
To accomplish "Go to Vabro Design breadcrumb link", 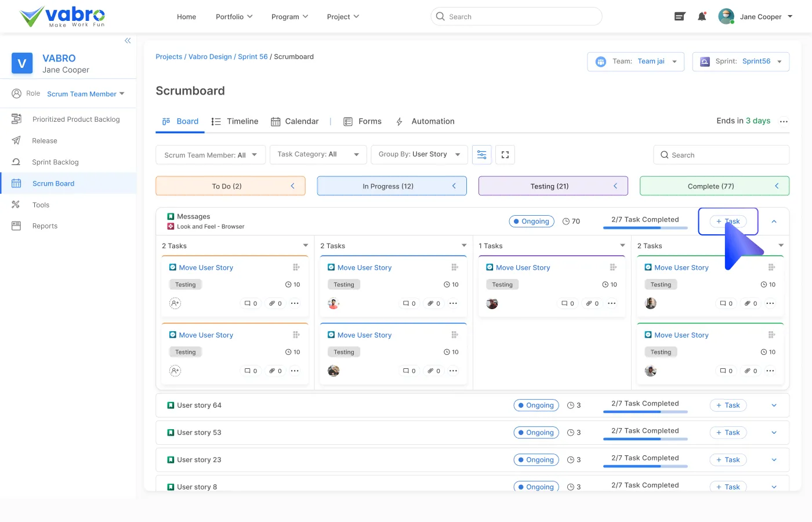I will 210,57.
